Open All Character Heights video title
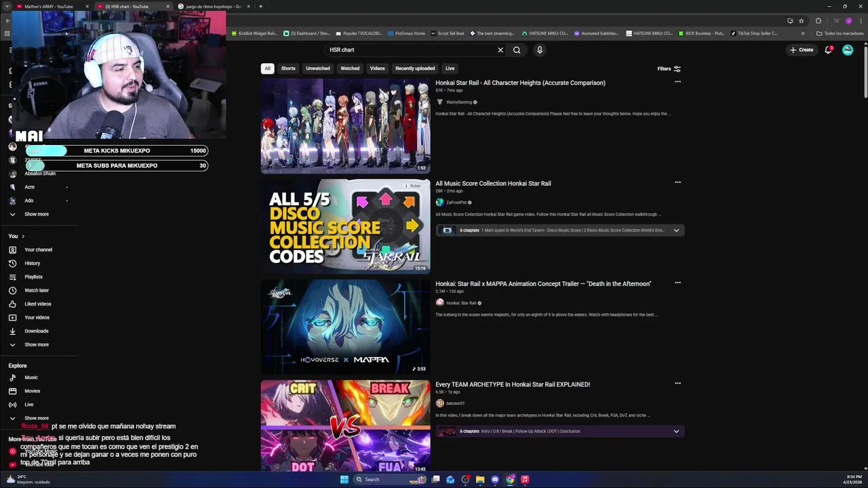 tap(520, 83)
